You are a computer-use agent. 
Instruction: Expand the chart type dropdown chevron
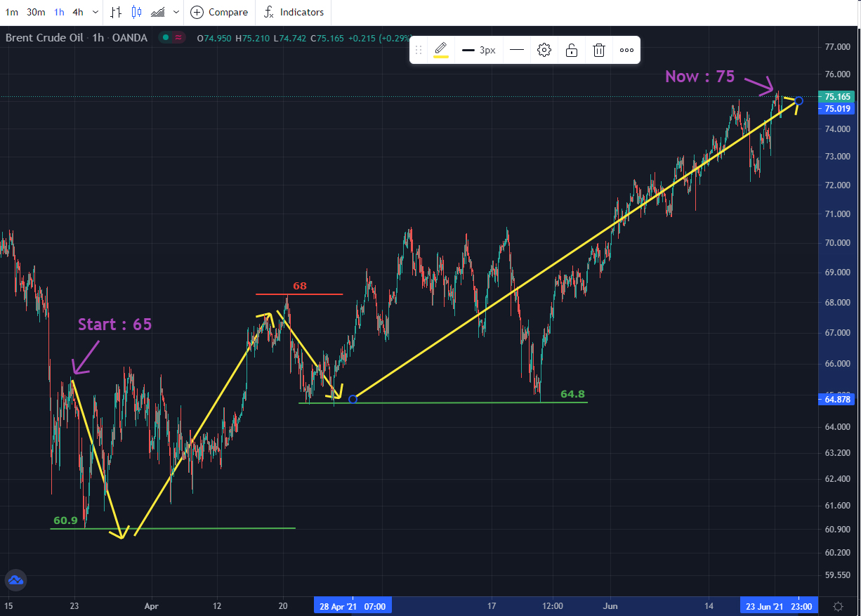(176, 12)
